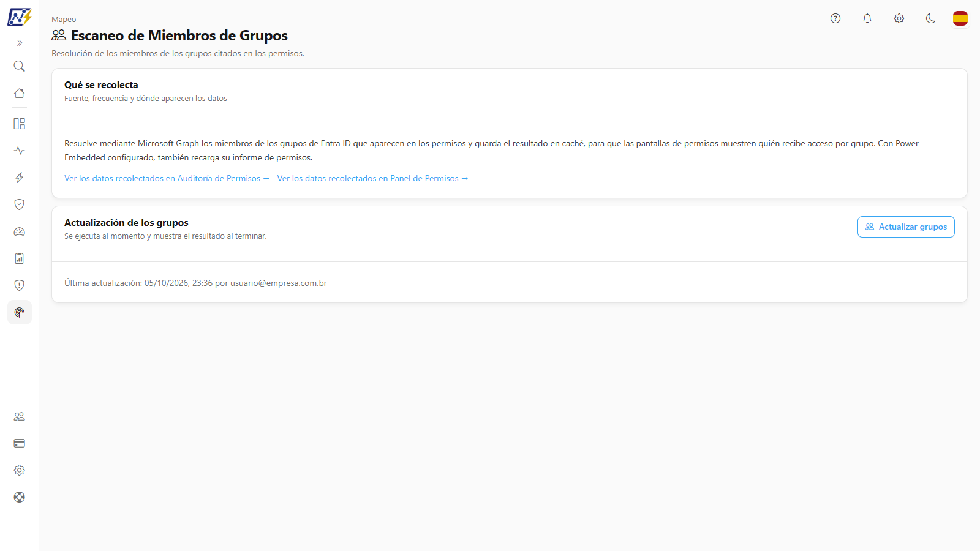The height and width of the screenshot is (551, 980).
Task: Click 'Se ejecuta al momento' subtitle text
Action: click(165, 236)
